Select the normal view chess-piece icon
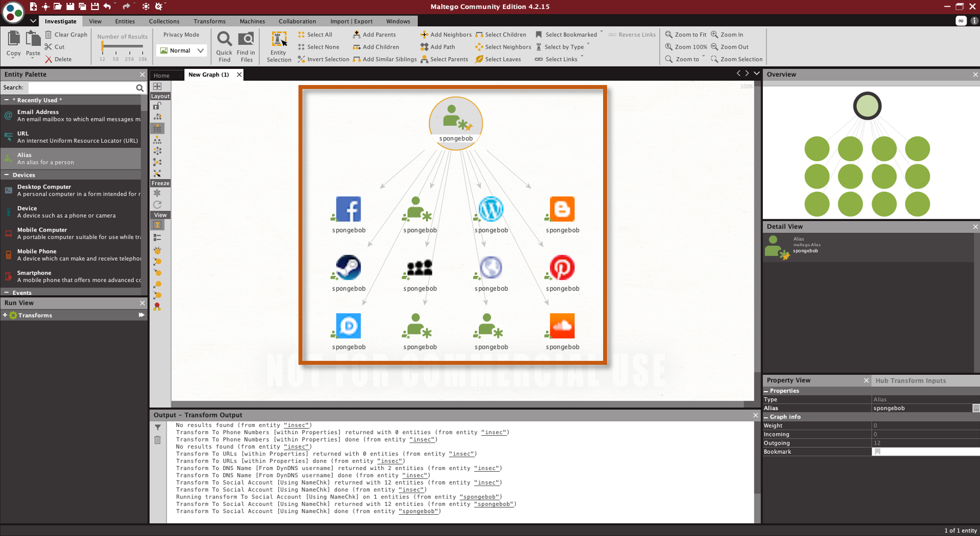This screenshot has height=536, width=980. [157, 225]
